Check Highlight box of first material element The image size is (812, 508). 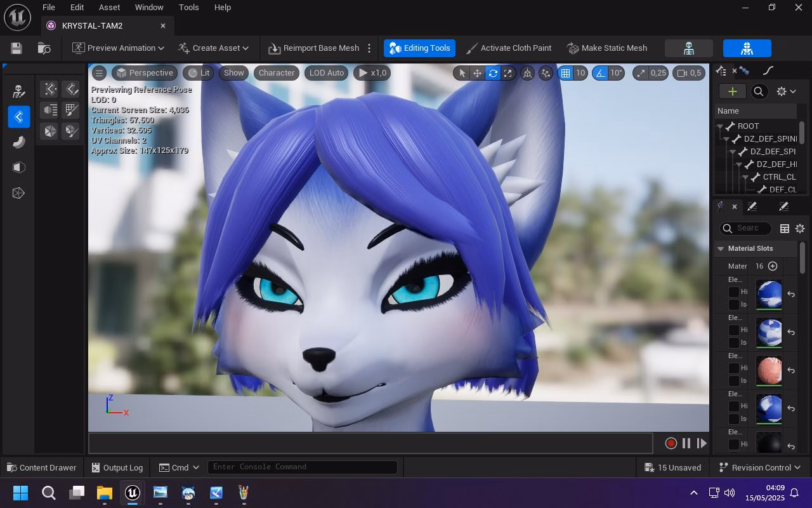733,292
